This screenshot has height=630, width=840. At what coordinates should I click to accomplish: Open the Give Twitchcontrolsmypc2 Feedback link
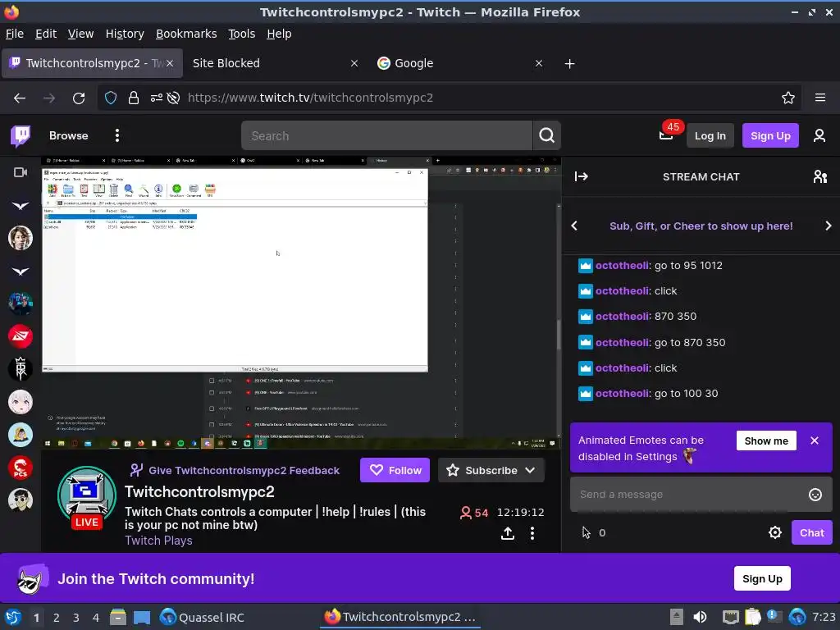234,470
